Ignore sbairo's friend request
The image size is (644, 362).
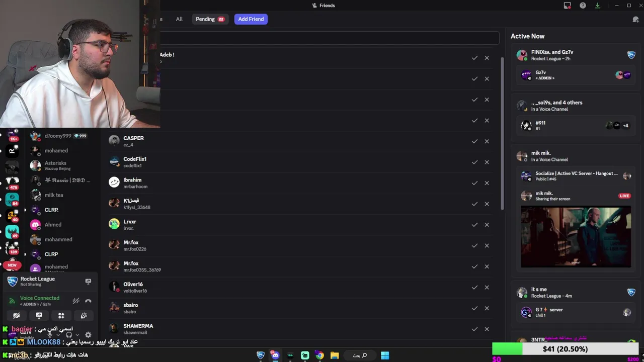click(487, 308)
